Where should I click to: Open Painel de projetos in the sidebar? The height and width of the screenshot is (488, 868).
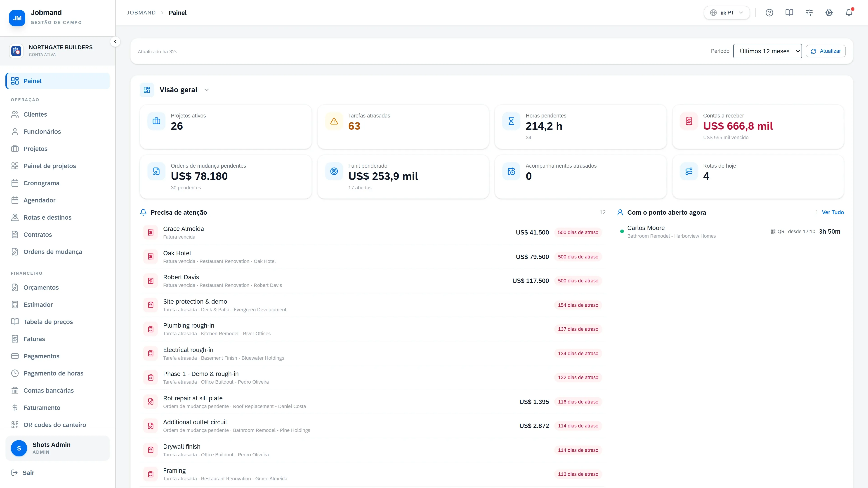point(58,166)
